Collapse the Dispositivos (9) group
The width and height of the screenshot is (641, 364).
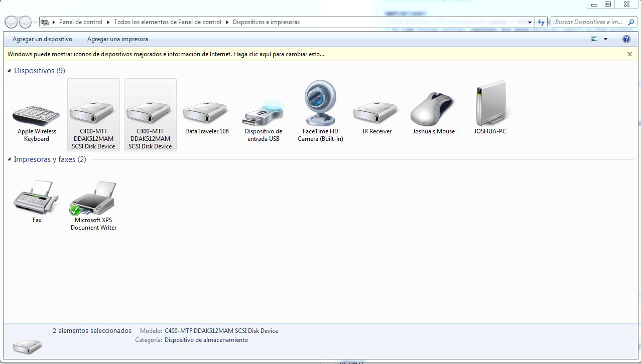click(x=10, y=71)
